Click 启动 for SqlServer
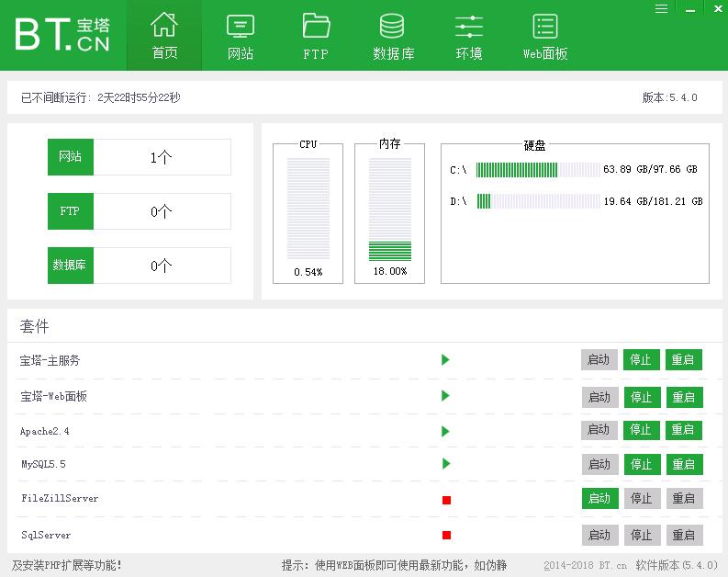Screen dimensions: 728x577 click(599, 535)
